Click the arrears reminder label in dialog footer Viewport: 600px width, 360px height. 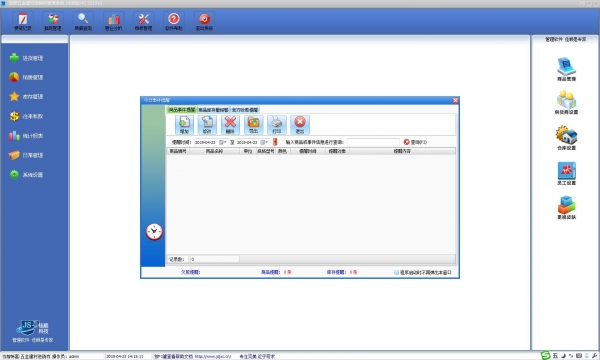coord(191,272)
